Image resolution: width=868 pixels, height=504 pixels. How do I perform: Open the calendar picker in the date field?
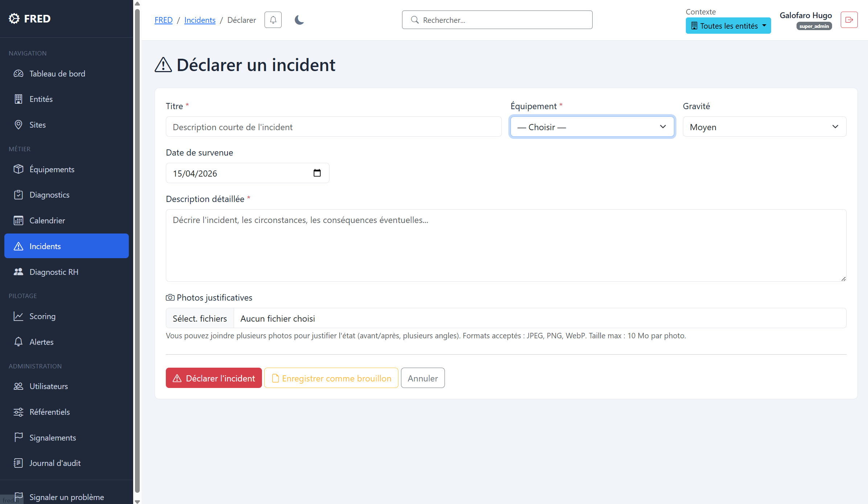(x=317, y=173)
